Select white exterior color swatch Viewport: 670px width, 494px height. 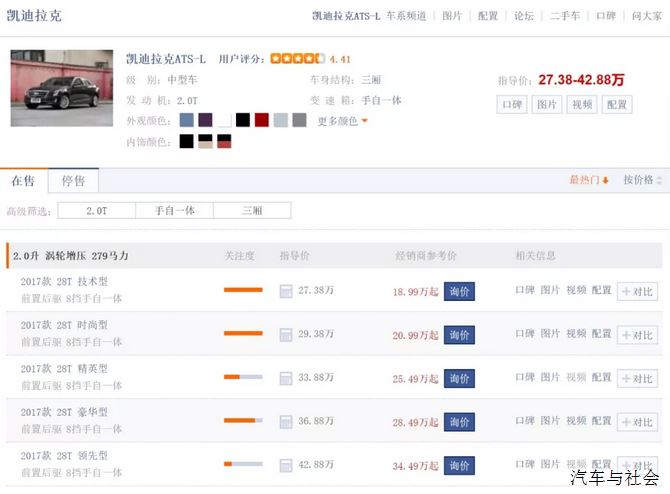(224, 120)
